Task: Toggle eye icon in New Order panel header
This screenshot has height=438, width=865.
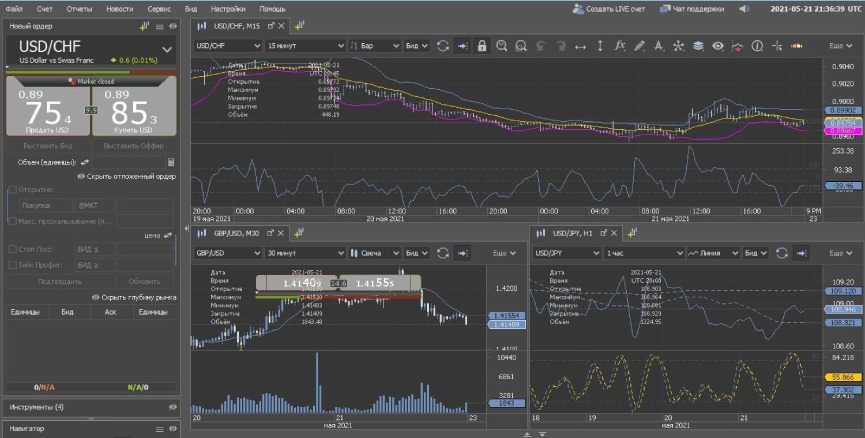Action: (173, 26)
